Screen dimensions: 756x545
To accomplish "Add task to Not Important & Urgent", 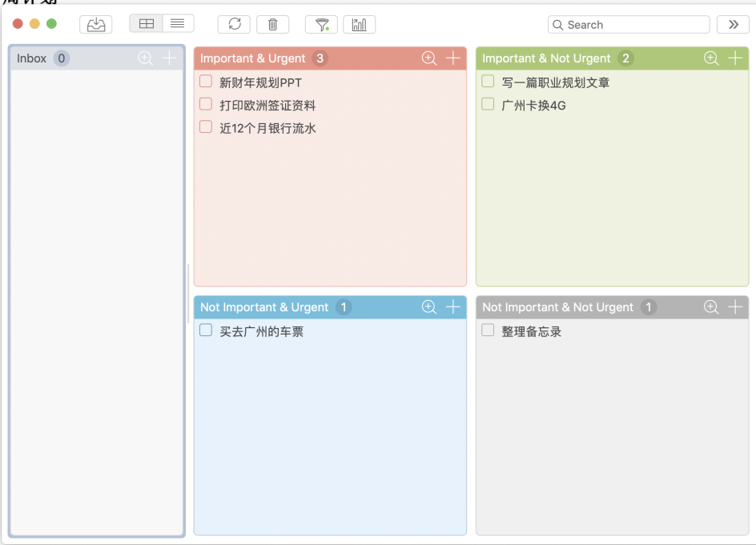I will tap(453, 307).
